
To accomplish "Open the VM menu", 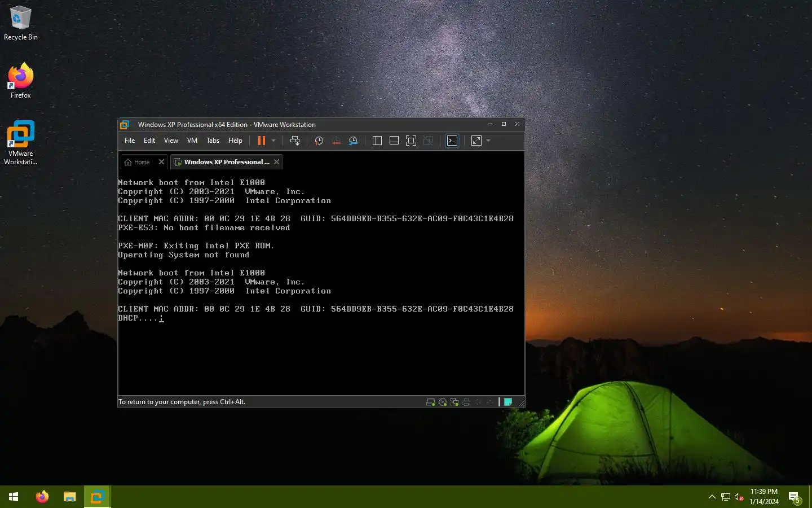I will (192, 141).
